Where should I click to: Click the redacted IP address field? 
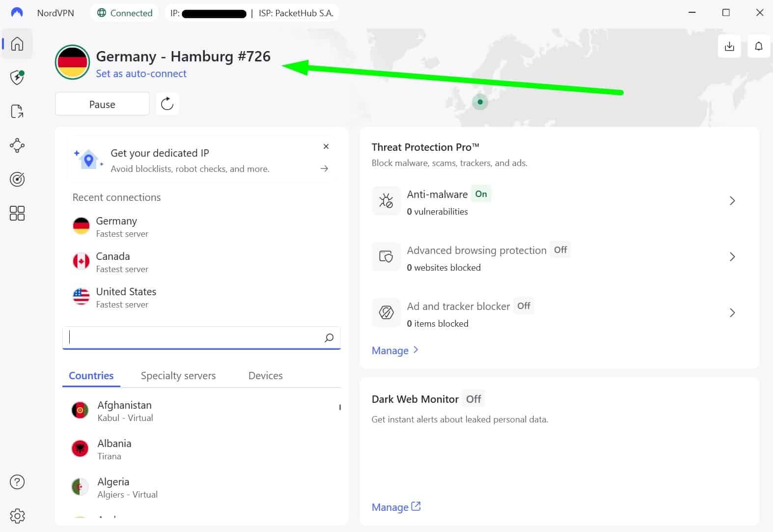214,14
